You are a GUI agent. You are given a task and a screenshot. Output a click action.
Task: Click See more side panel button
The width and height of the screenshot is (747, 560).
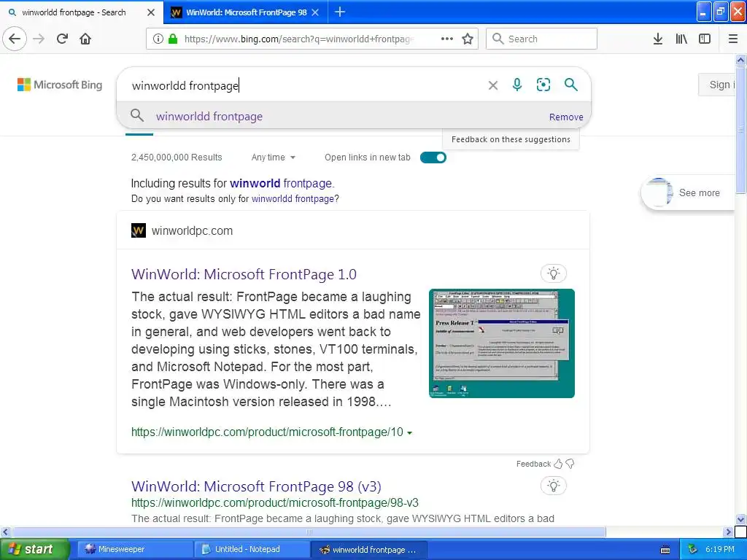click(689, 192)
